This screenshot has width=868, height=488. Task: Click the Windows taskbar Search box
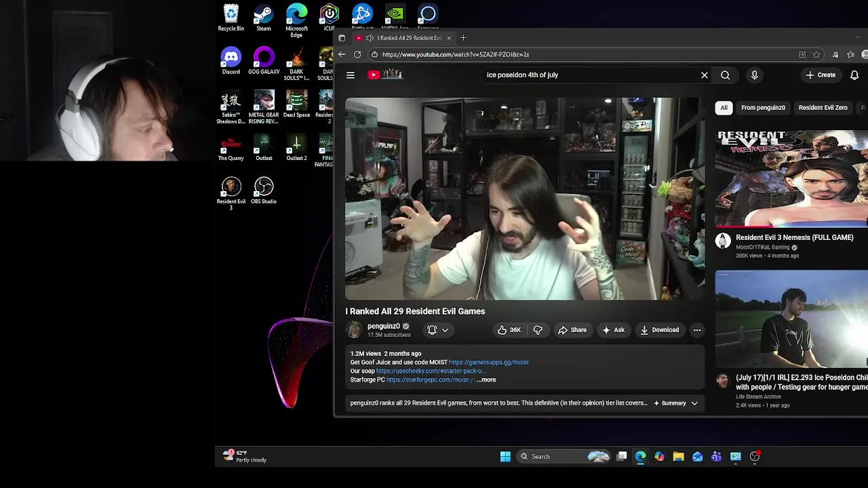563,457
